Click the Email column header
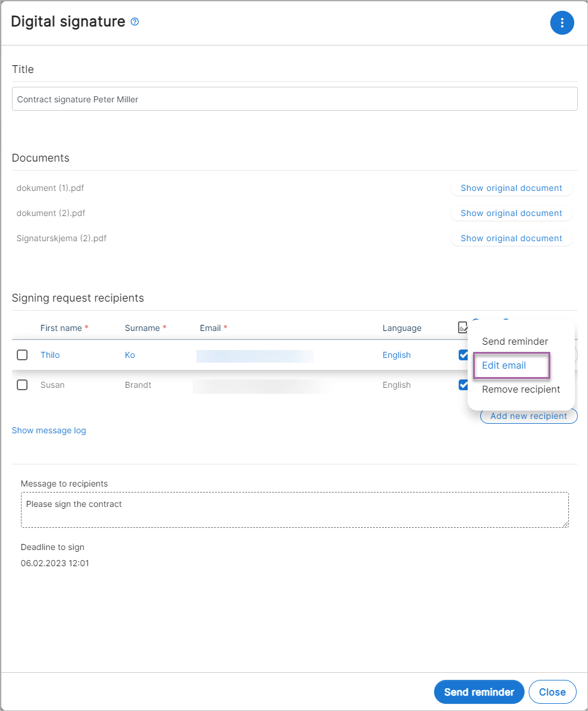Screen dimensions: 588x711 click(x=210, y=328)
